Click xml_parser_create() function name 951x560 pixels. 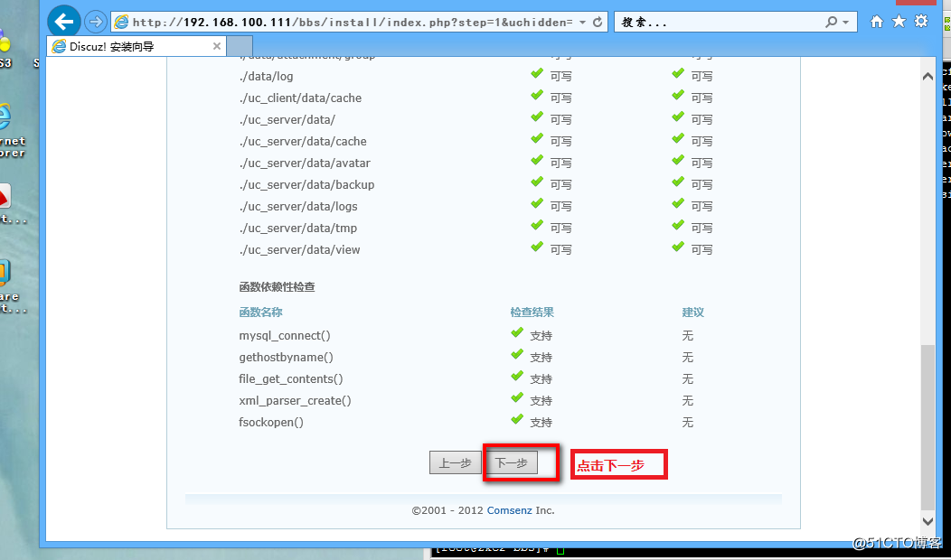pos(296,401)
